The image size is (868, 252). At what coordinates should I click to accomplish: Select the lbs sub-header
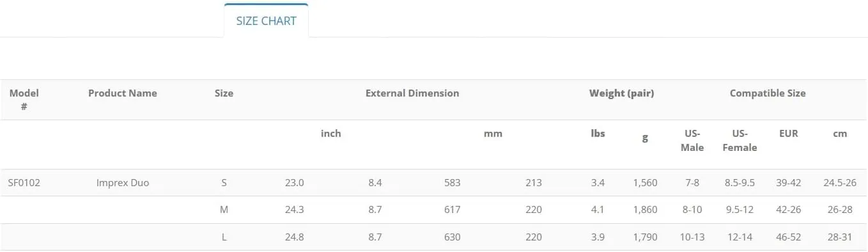[x=598, y=133]
